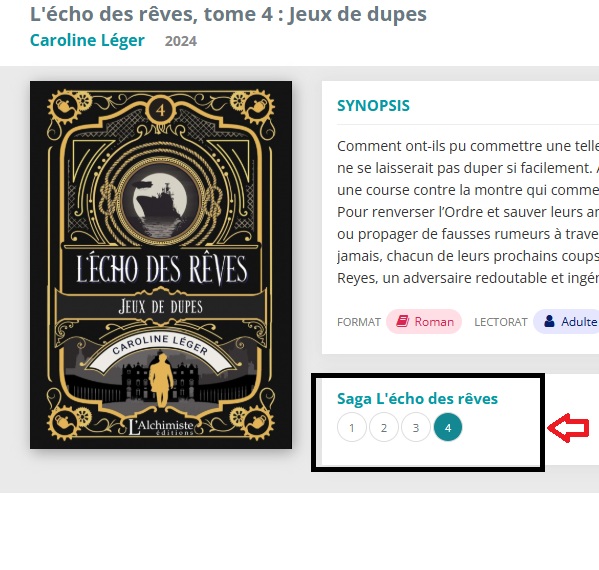Click the person icon in Adulte tag
599x570 pixels.
549,321
